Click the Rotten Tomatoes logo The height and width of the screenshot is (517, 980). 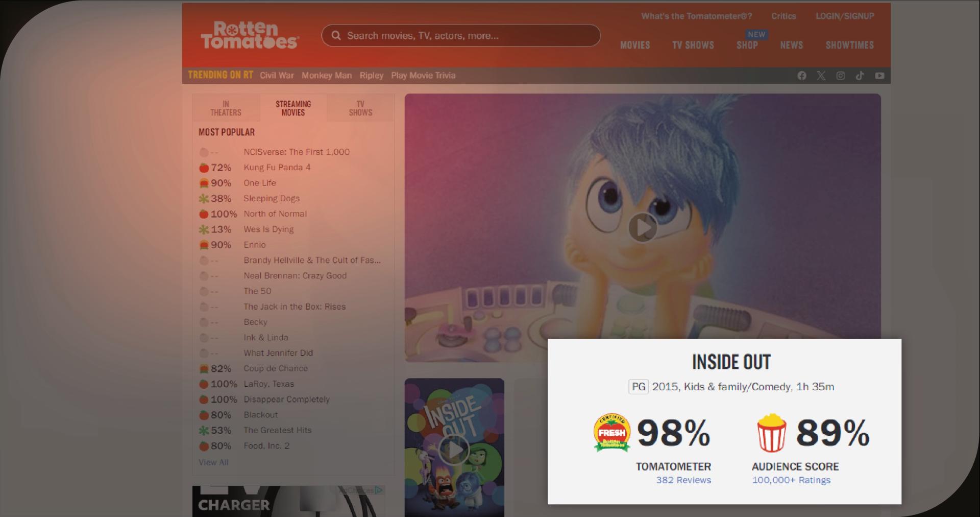[x=250, y=35]
